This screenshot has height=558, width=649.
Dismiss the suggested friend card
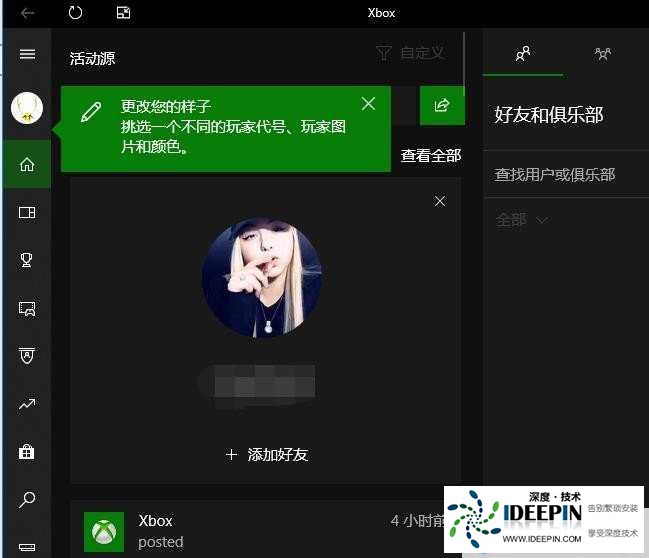440,201
